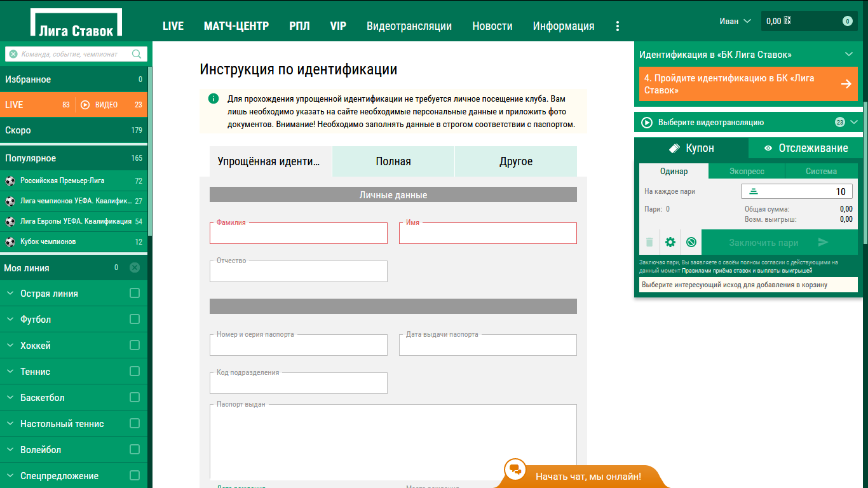Check the Спецпредложение checkbox

[135, 475]
